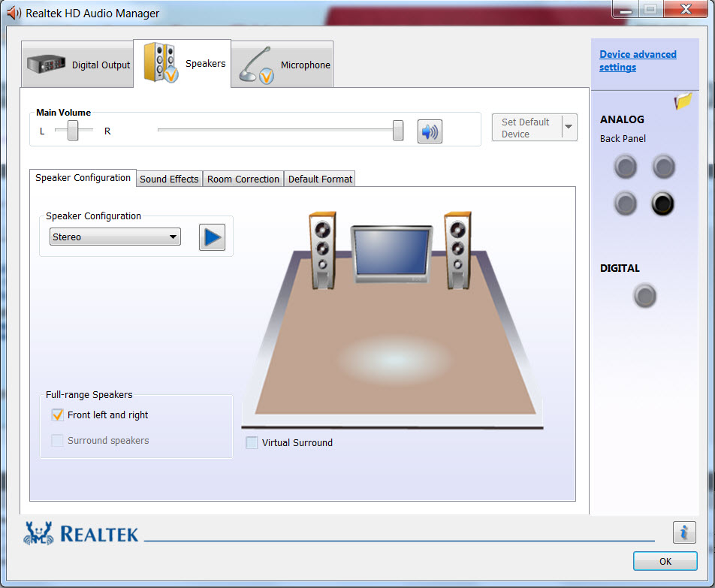Switch to the Digital Output tab

77,65
